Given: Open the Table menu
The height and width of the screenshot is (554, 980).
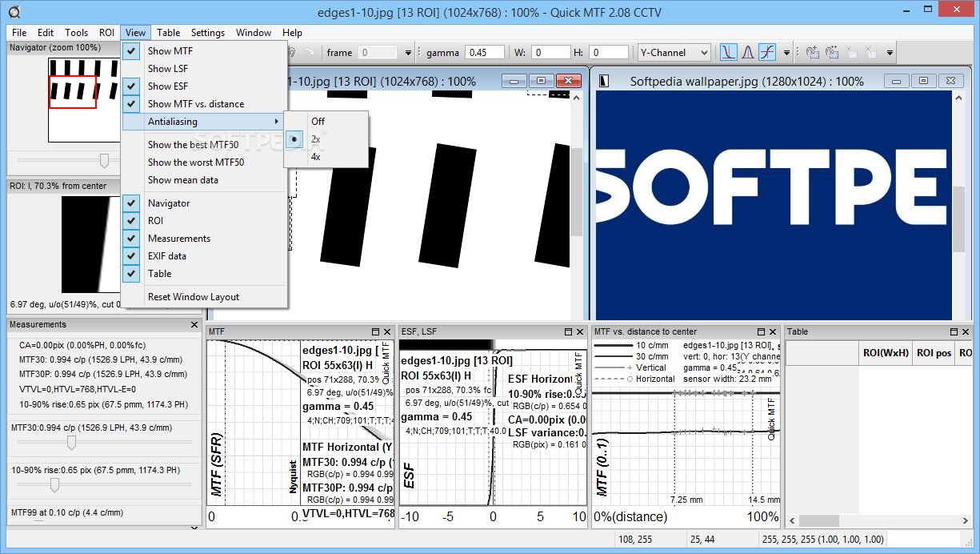Looking at the screenshot, I should pos(169,33).
